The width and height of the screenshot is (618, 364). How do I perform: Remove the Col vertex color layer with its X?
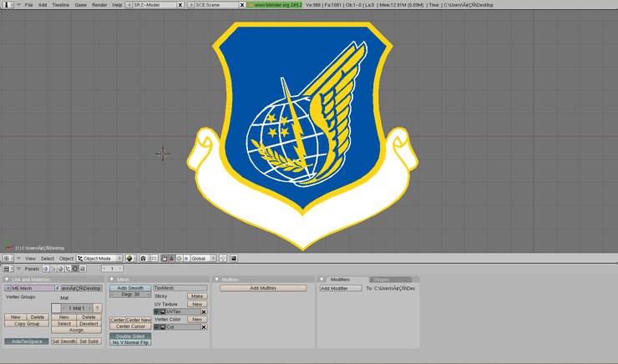[204, 327]
